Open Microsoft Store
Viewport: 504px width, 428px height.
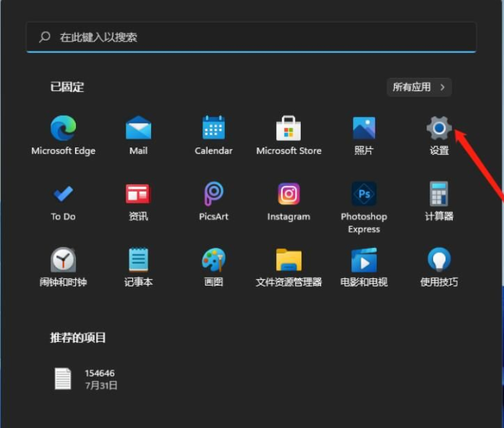(x=289, y=129)
